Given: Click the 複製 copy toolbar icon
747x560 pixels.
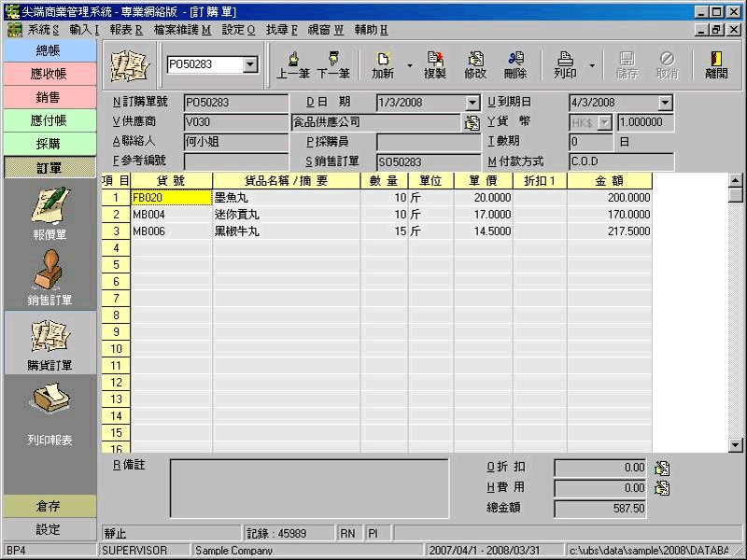Looking at the screenshot, I should [435, 63].
